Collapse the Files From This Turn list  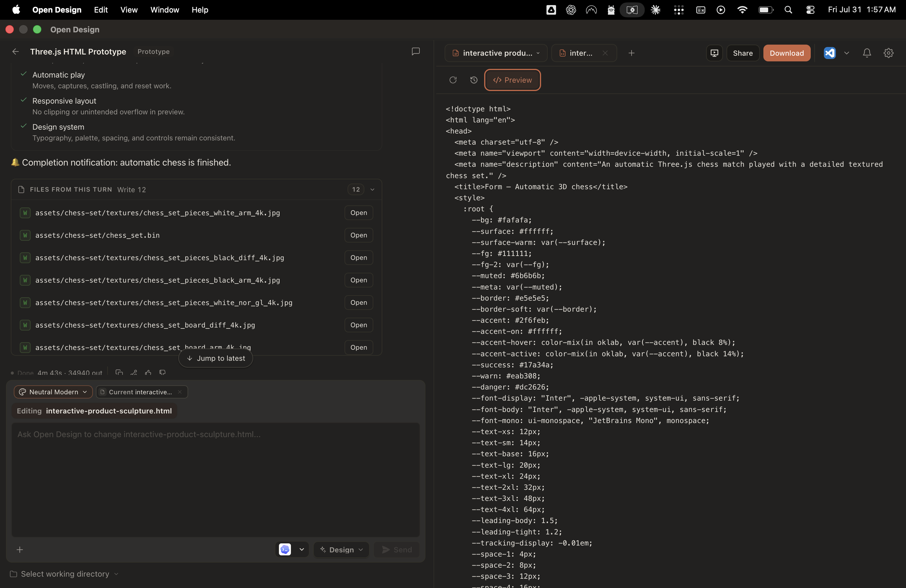[x=372, y=190]
